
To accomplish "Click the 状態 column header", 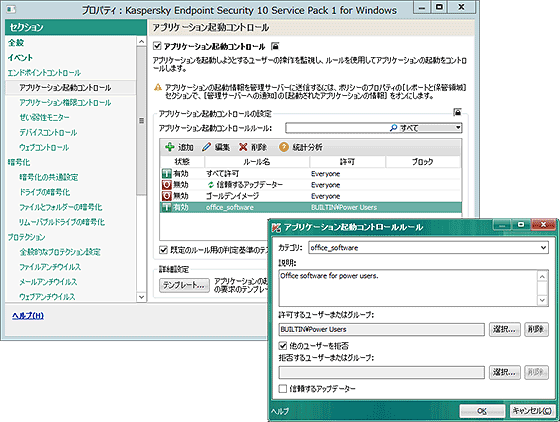I will coord(182,162).
